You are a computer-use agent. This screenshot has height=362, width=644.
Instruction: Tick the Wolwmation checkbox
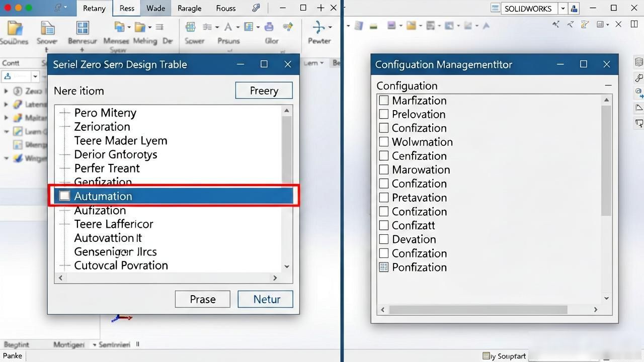coord(384,142)
